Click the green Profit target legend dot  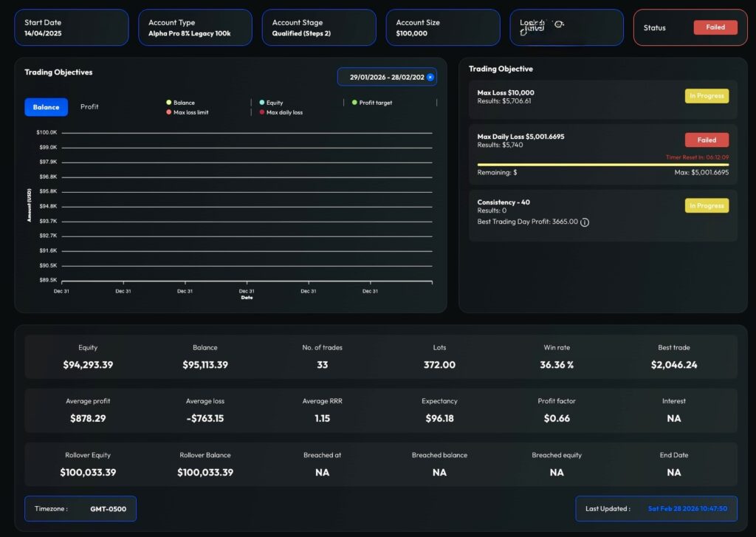[x=356, y=103]
